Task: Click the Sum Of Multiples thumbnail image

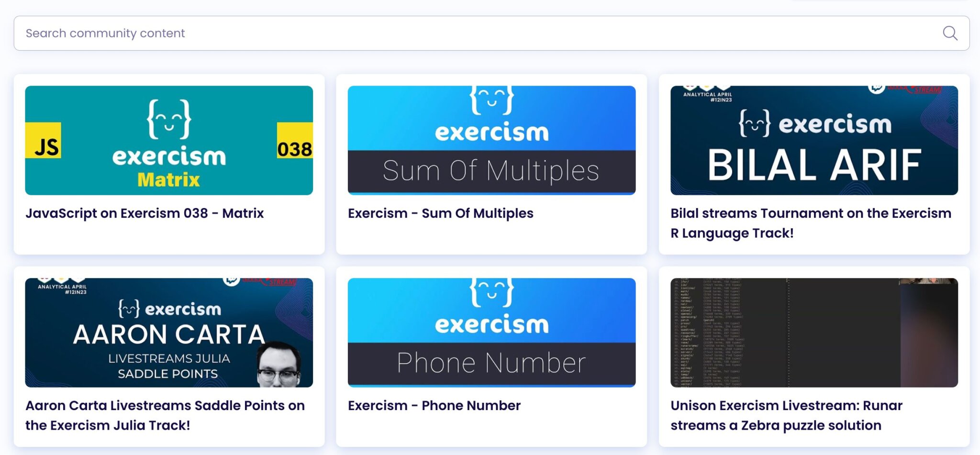Action: pos(491,140)
